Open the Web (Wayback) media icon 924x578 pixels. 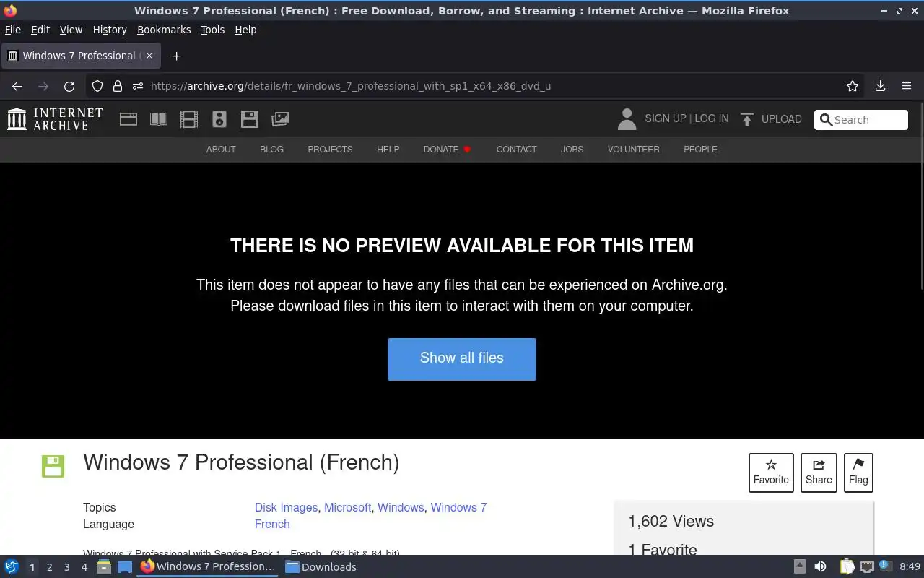coord(128,119)
